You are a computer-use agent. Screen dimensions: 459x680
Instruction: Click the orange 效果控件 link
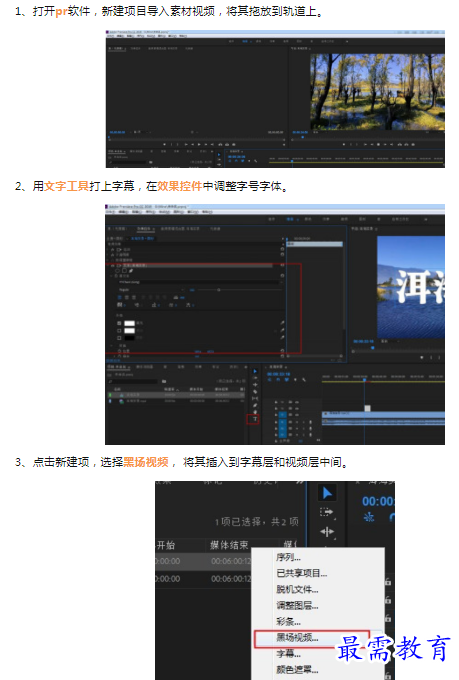click(x=180, y=186)
